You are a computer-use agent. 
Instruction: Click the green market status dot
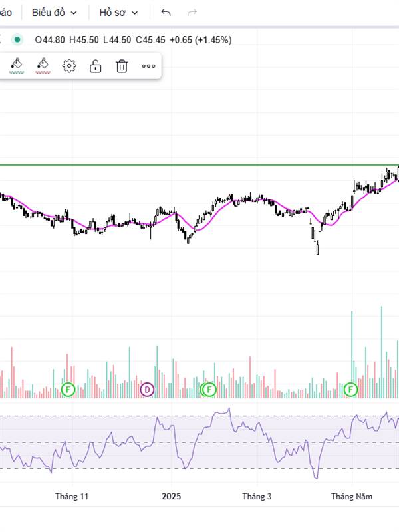(17, 40)
